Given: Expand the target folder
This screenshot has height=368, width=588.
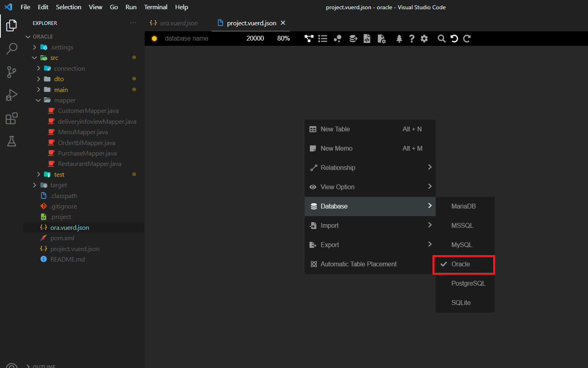Looking at the screenshot, I should coord(84,185).
